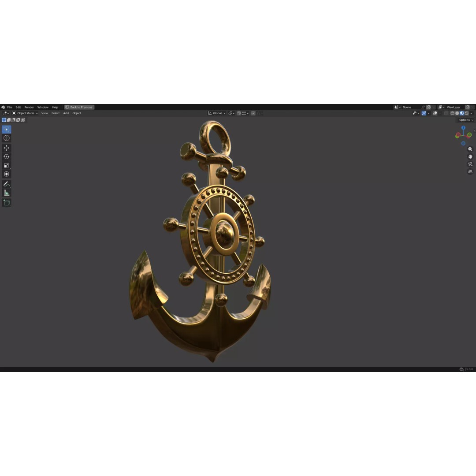The image size is (476, 476).
Task: Set selection mode to Extend
Action: coord(9,120)
